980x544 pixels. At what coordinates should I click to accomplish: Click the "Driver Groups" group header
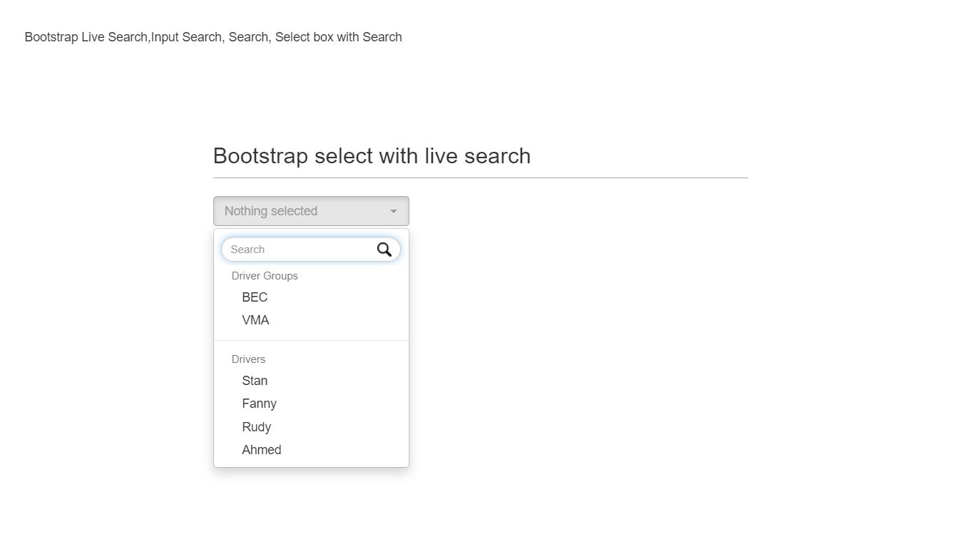pos(265,276)
